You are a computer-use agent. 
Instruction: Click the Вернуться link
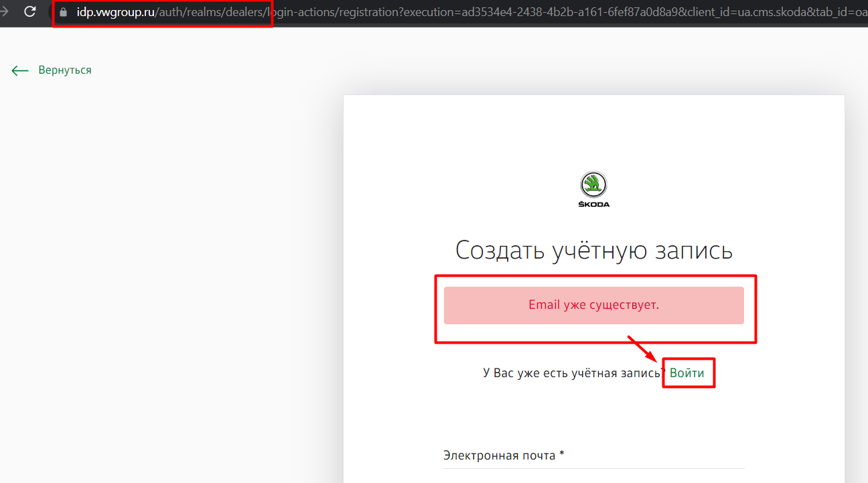[65, 70]
